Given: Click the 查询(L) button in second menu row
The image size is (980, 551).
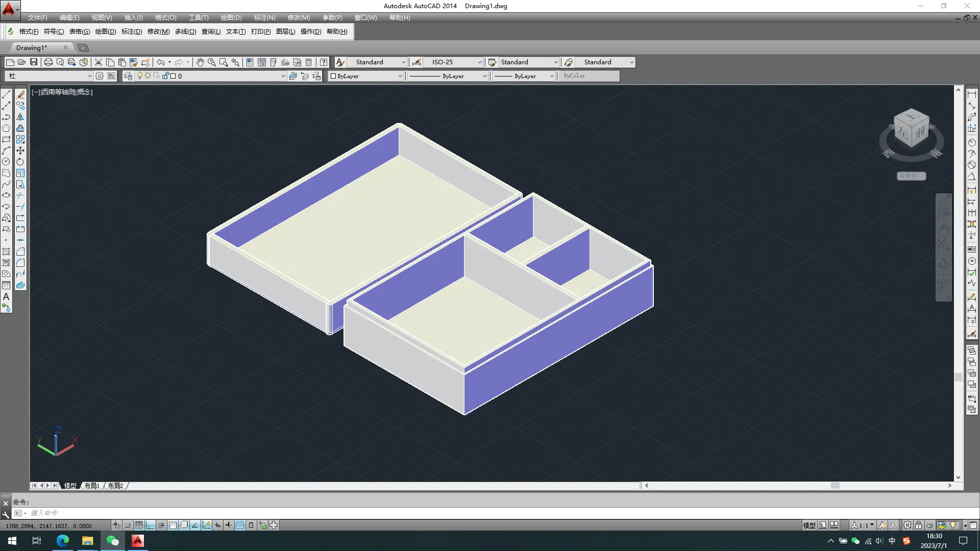Looking at the screenshot, I should click(211, 32).
